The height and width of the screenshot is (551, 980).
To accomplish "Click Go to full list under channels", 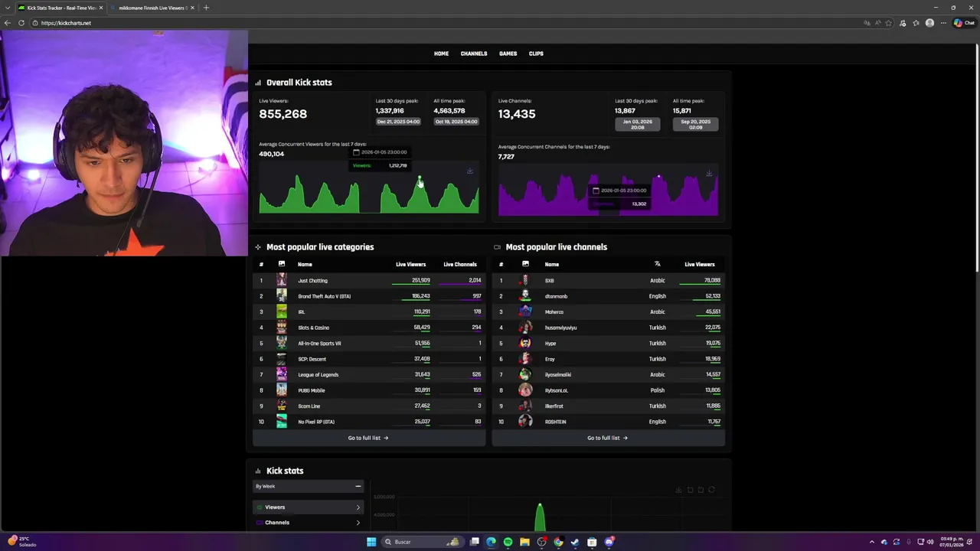I will click(607, 438).
